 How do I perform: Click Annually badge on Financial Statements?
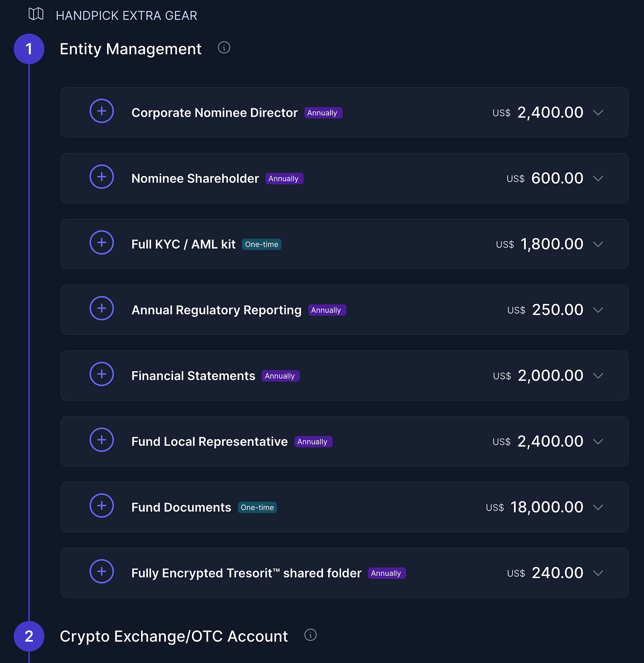pos(281,376)
